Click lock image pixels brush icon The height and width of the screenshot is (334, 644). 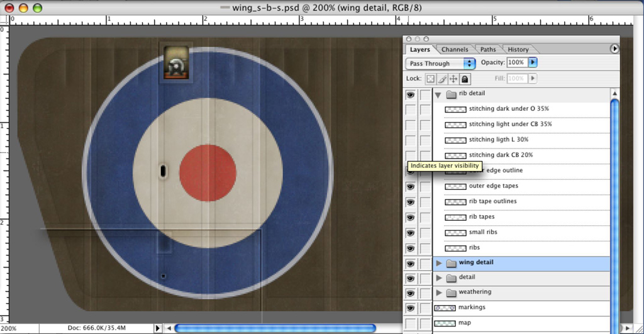click(442, 79)
